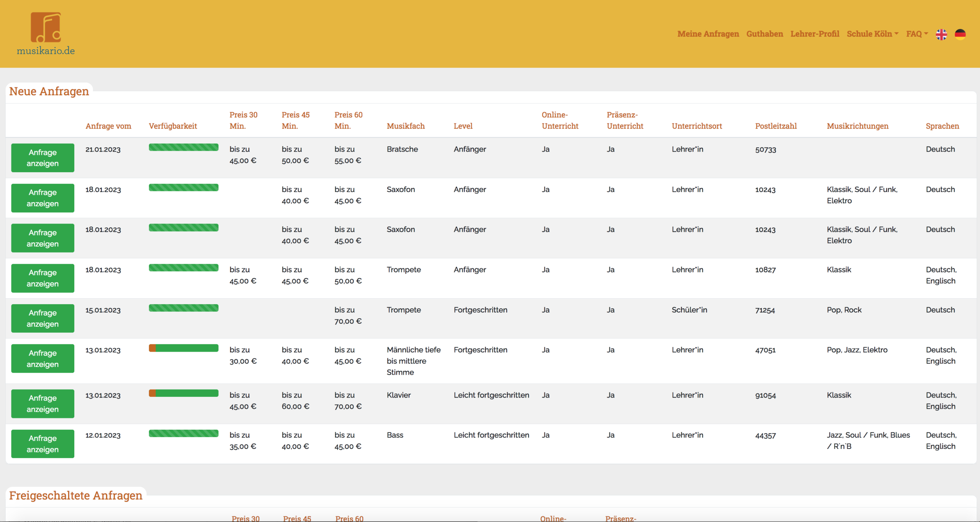This screenshot has width=980, height=522.
Task: Select the Freigeschaltete Anfragen heading
Action: tap(76, 495)
